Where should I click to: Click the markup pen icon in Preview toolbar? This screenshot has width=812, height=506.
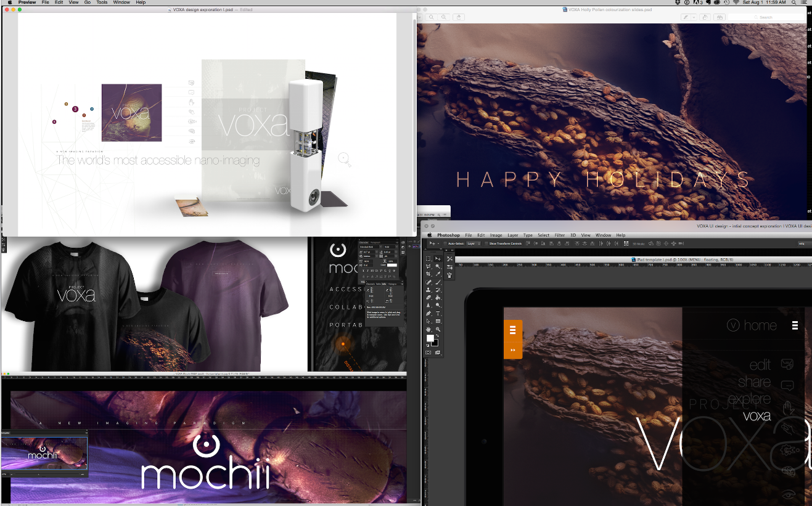tap(686, 17)
